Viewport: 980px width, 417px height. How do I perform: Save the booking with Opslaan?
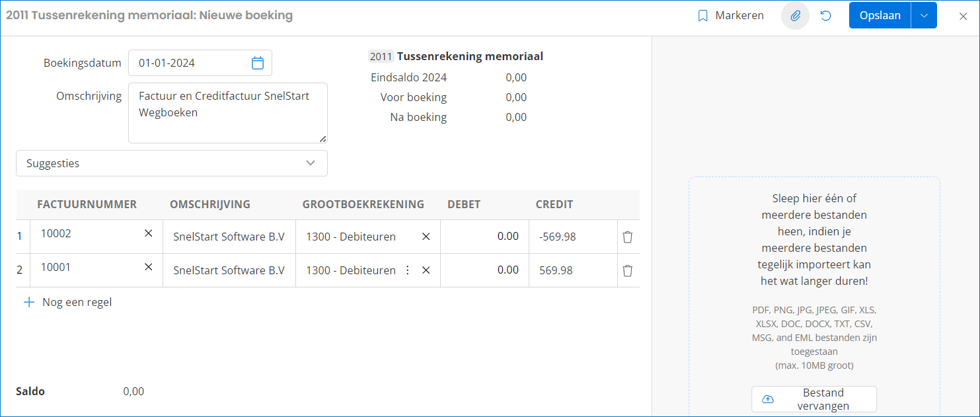click(x=880, y=16)
